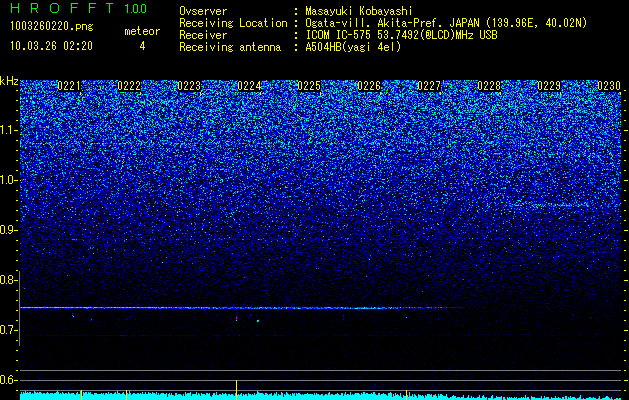The height and width of the screenshot is (400, 629).
Task: Select the A504HB(yagi 4el) antenna text
Action: click(x=353, y=47)
